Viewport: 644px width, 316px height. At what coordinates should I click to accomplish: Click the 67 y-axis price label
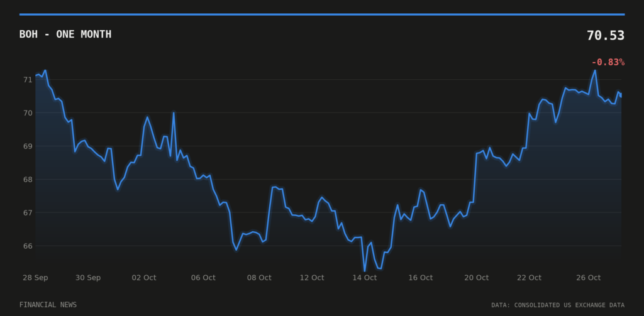click(x=28, y=212)
